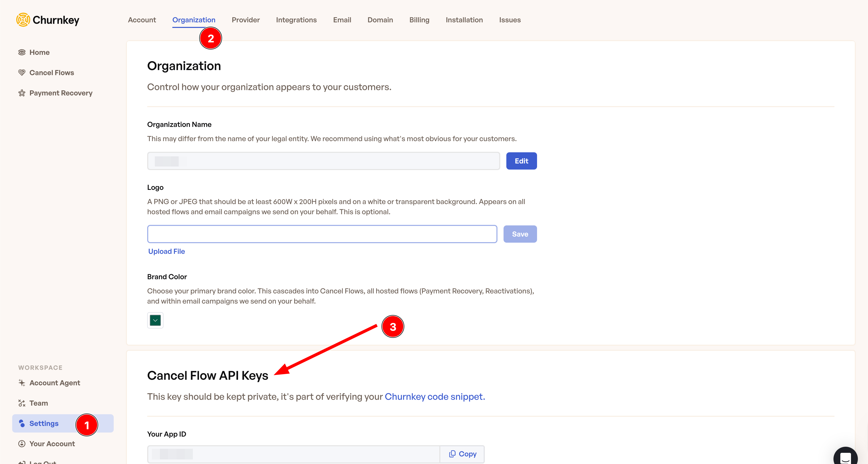Open the Billing tab

419,20
